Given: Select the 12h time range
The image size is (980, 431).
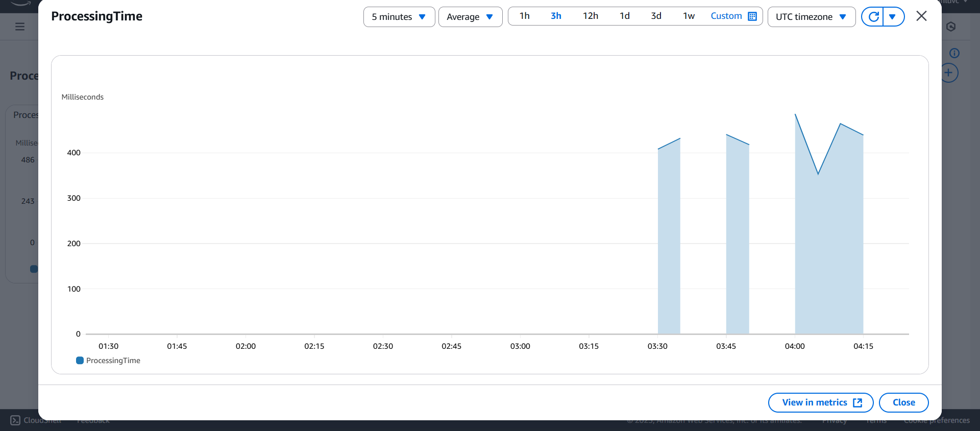Looking at the screenshot, I should 590,16.
